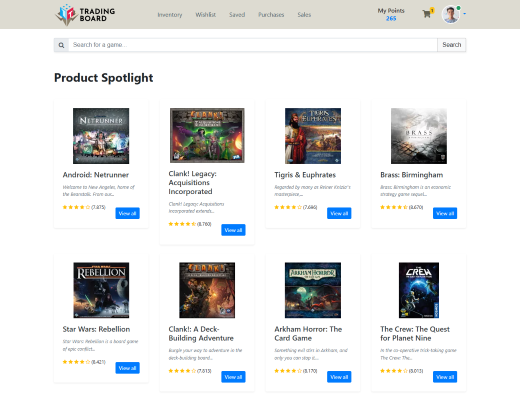This screenshot has width=520, height=409.
Task: View all for The Crew: Quest for Planet Nine
Action: click(445, 377)
